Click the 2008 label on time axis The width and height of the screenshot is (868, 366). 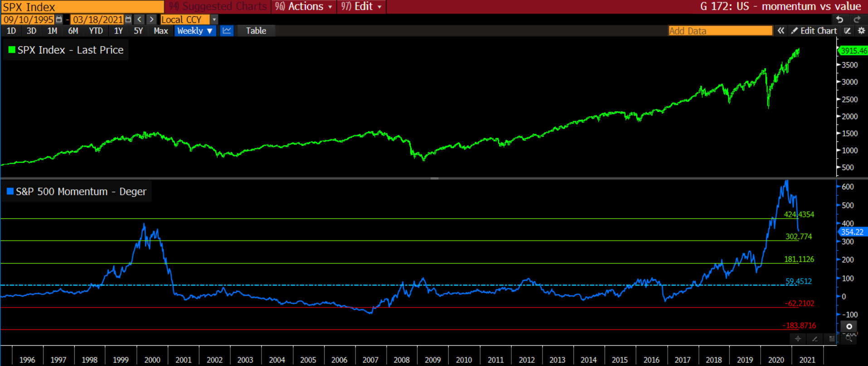402,360
